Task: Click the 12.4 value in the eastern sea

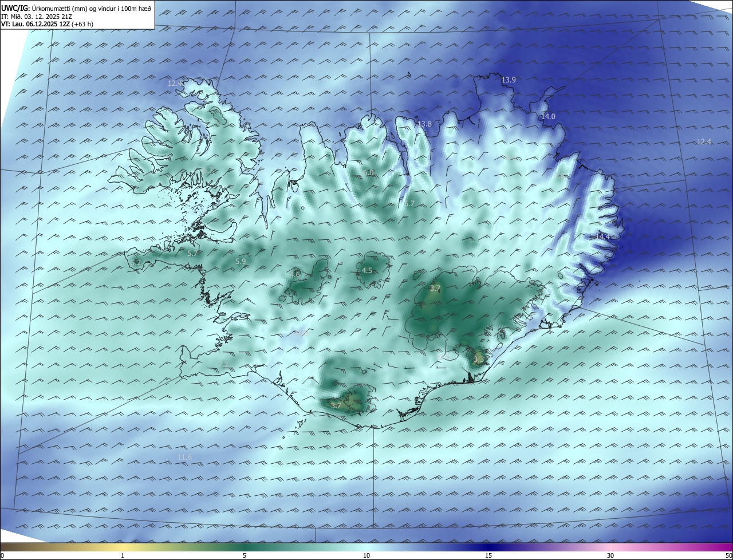Action: [704, 142]
